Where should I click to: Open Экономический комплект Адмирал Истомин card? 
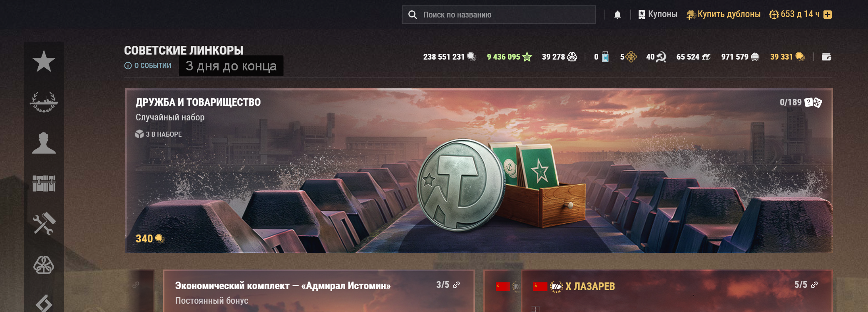[x=318, y=291]
